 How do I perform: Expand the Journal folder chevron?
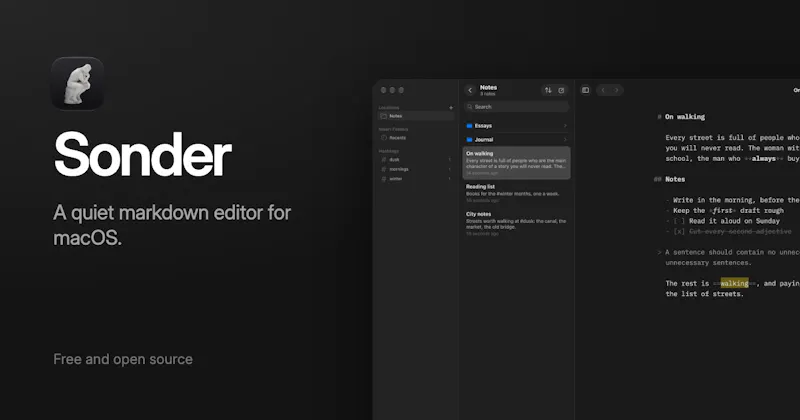[x=565, y=139]
